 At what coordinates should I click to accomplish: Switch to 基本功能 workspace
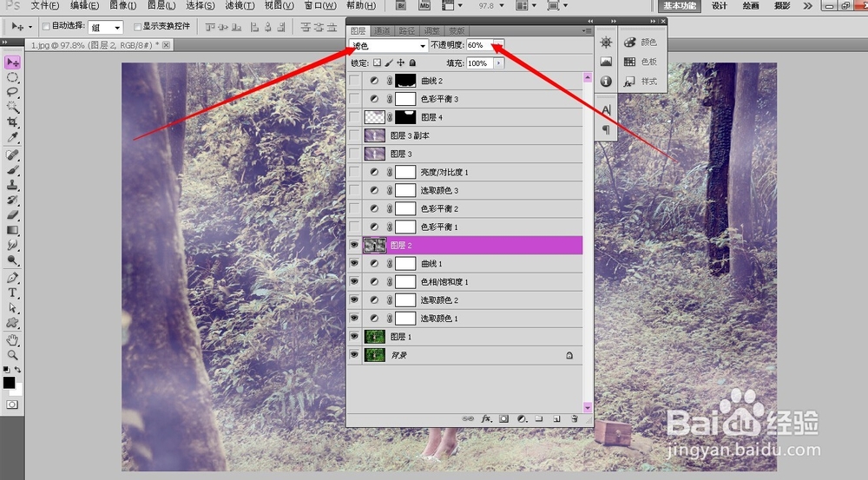(x=680, y=5)
